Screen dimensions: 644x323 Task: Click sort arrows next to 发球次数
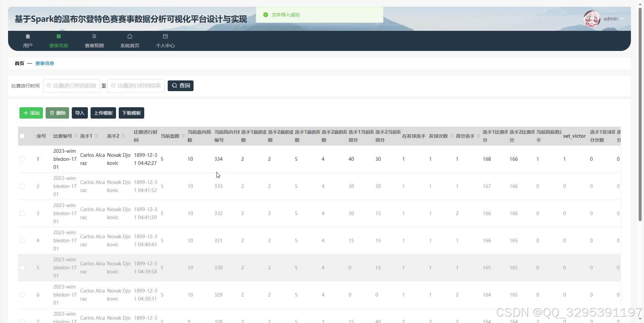point(452,136)
